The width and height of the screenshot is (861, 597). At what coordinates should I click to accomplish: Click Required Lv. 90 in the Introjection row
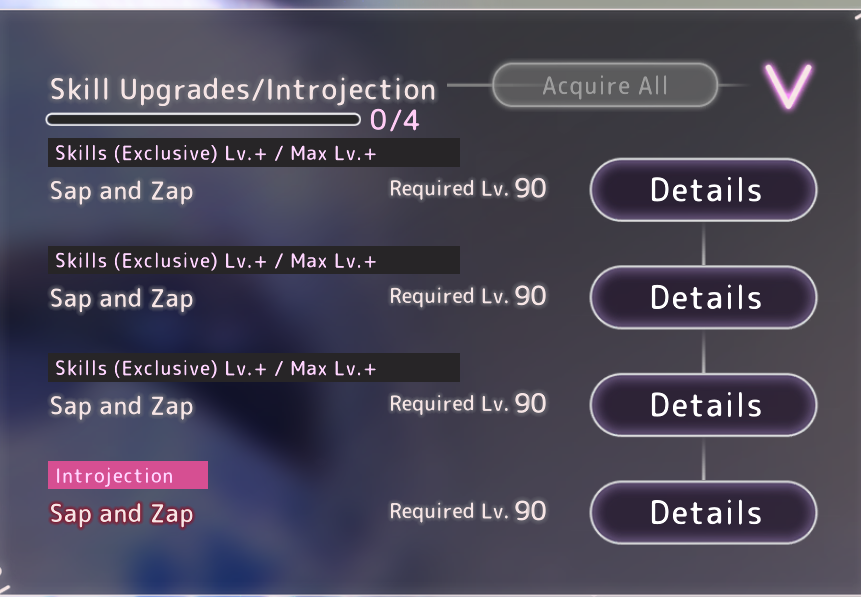click(468, 511)
